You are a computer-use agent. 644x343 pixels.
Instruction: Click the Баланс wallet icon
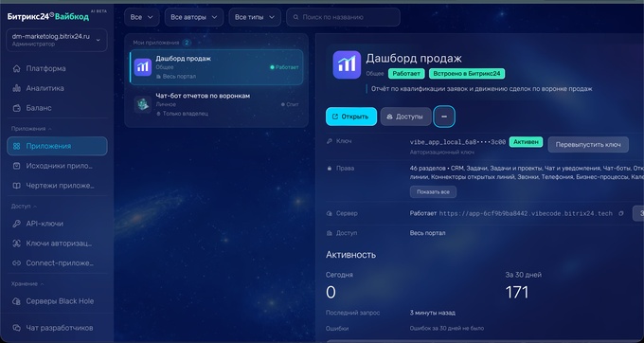(16, 108)
